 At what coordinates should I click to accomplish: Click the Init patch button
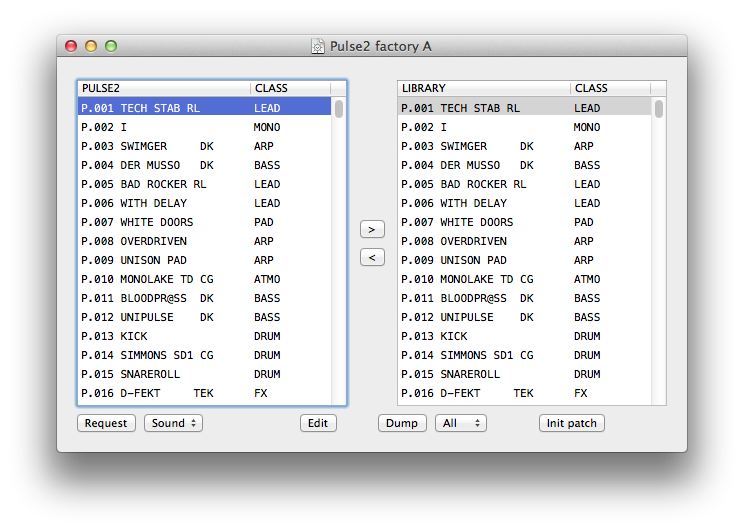point(571,423)
